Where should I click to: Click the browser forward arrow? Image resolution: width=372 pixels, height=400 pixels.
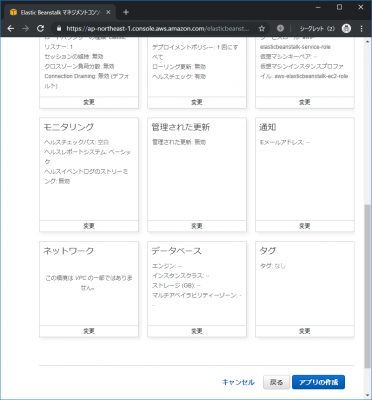coord(25,29)
